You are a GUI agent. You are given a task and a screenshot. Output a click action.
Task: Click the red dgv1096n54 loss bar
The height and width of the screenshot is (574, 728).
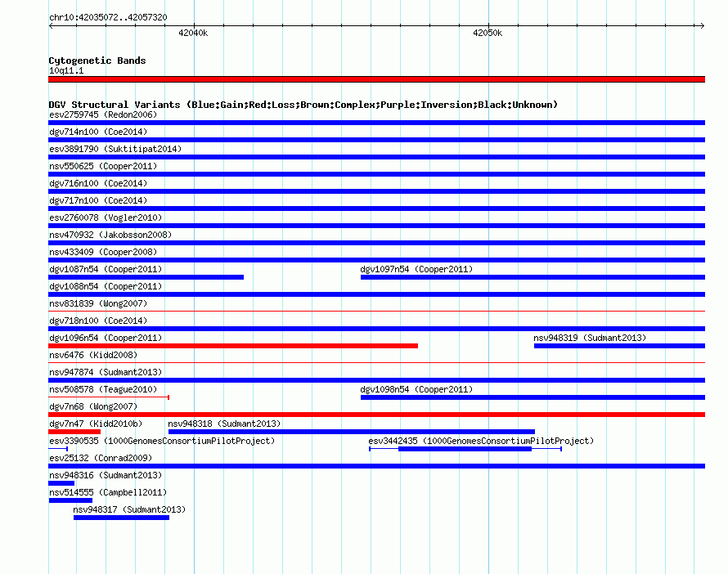point(233,346)
